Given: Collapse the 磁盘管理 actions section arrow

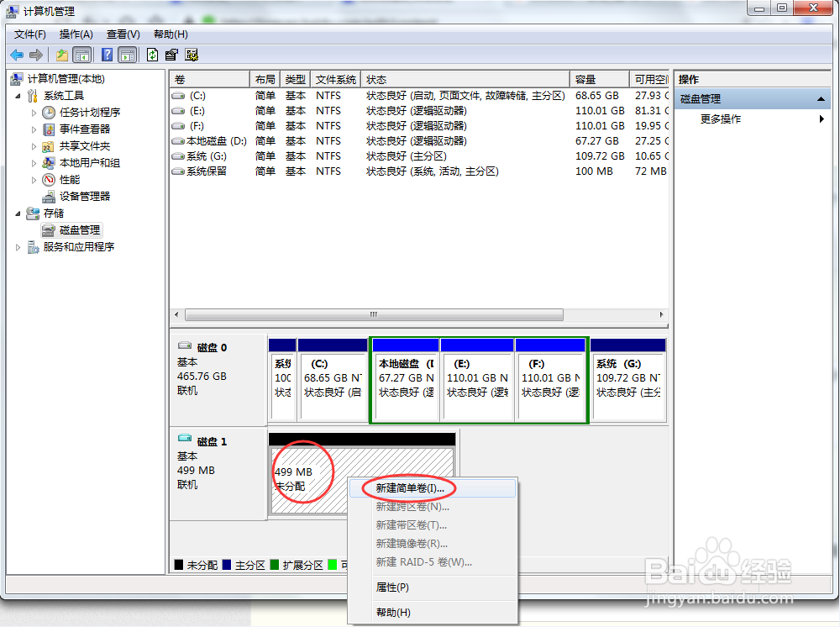Looking at the screenshot, I should click(821, 99).
